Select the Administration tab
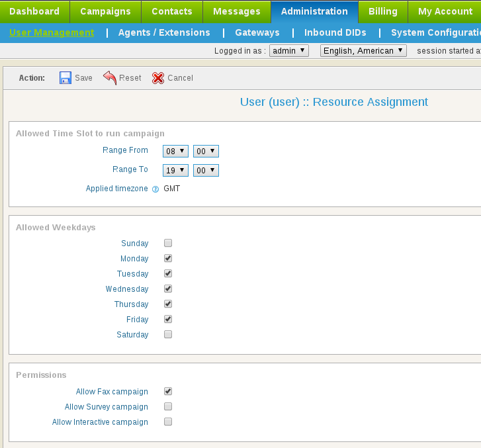The image size is (481, 448). [x=314, y=12]
